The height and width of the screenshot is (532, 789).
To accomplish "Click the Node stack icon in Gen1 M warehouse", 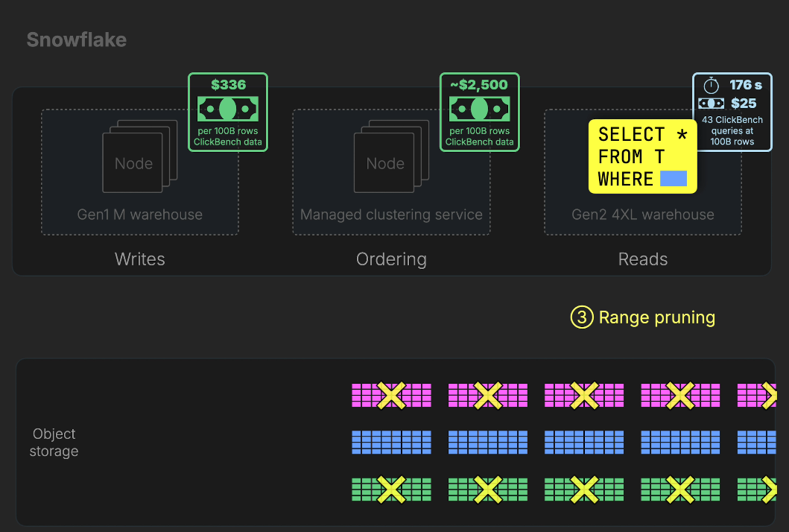I will [140, 156].
